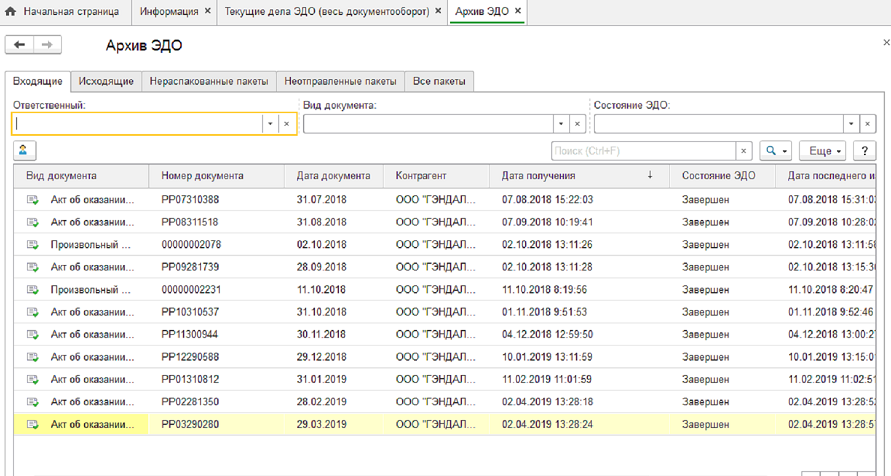Image resolution: width=891 pixels, height=476 pixels.
Task: Click the user icon button above the table
Action: coord(24,150)
